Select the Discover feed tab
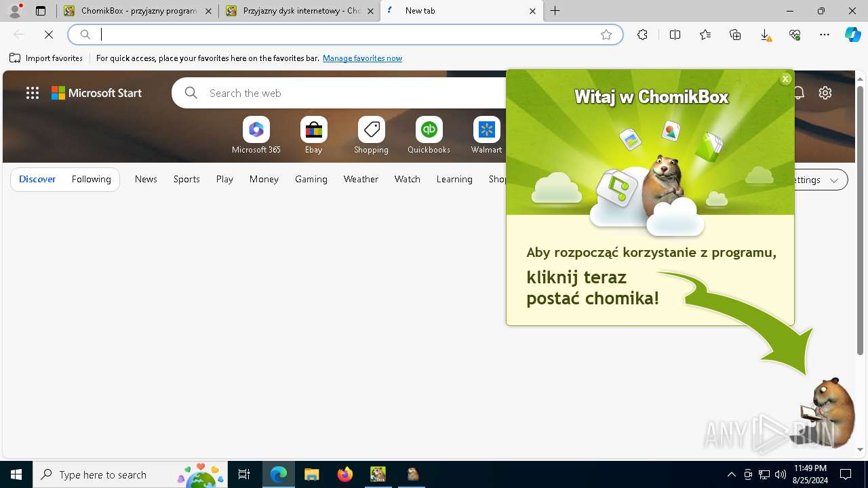This screenshot has width=868, height=488. pos(37,179)
